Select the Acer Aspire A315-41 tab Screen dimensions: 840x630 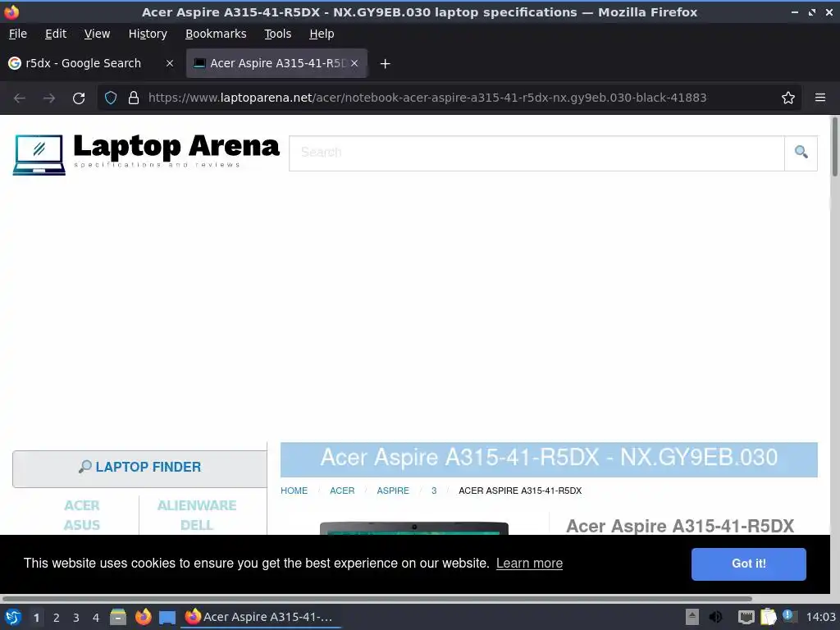point(276,63)
